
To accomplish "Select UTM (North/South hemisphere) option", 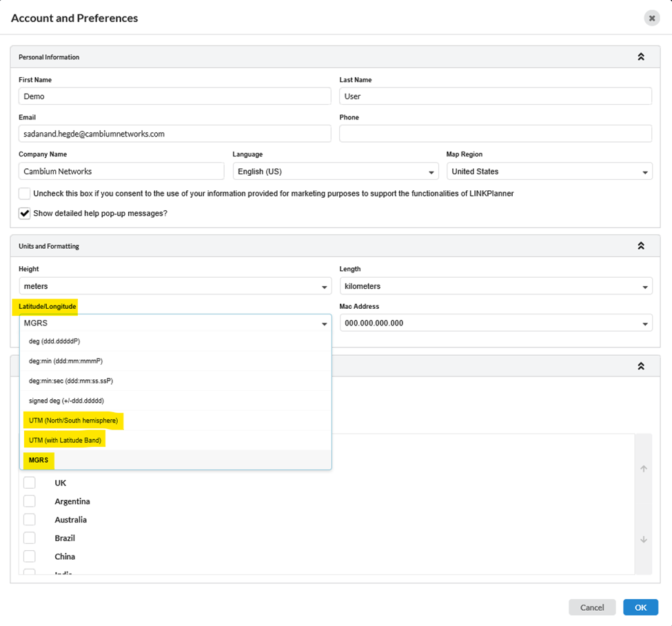I will click(x=73, y=421).
